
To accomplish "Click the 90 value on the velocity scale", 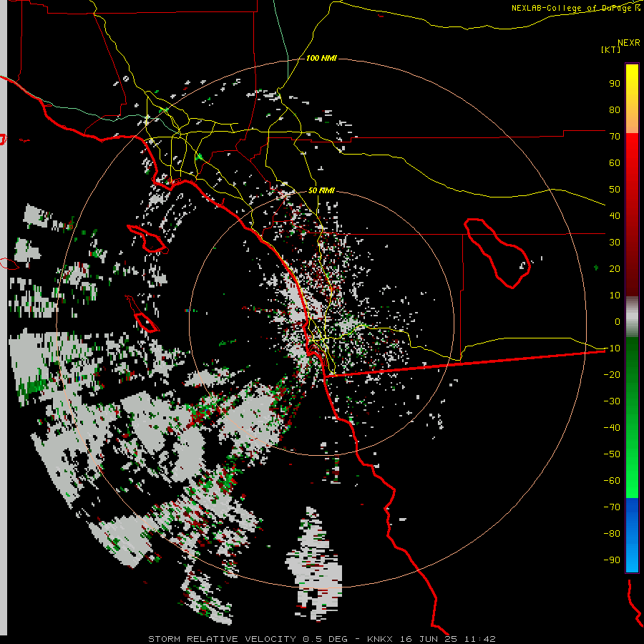I will point(615,84).
